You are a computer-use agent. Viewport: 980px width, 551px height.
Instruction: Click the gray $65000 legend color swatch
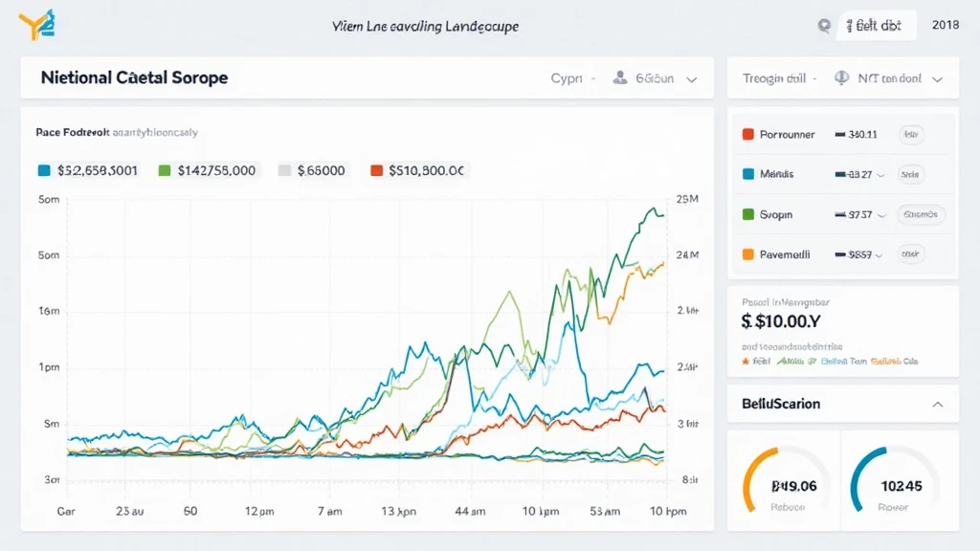coord(284,170)
